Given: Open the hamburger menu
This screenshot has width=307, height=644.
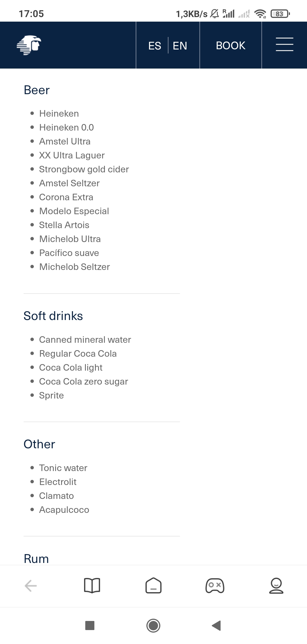Looking at the screenshot, I should 284,45.
